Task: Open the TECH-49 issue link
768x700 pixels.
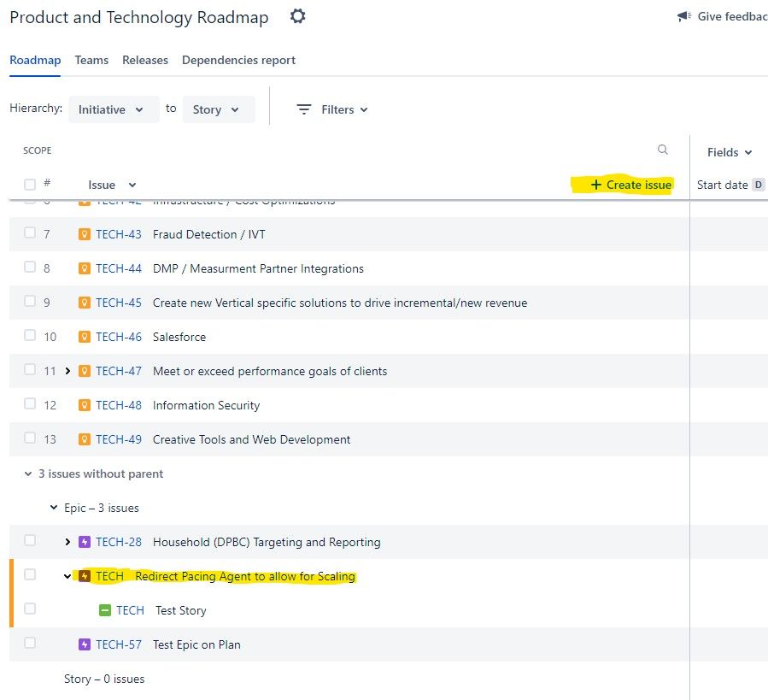Action: point(119,439)
